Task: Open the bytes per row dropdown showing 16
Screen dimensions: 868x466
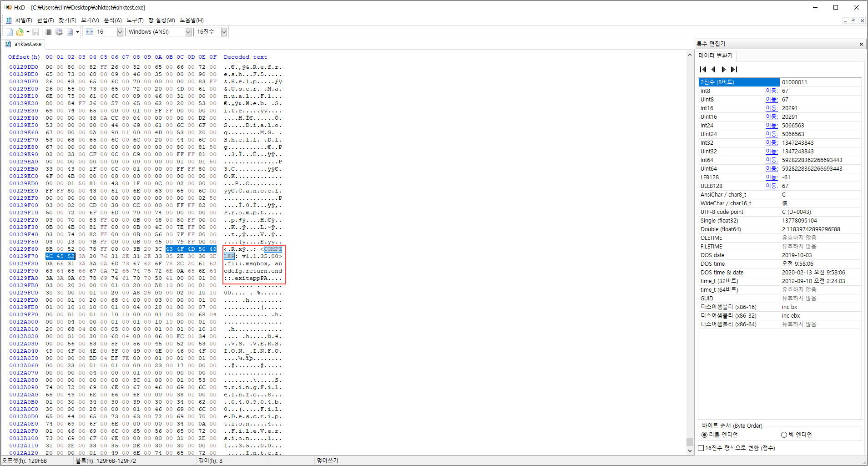Action: click(120, 32)
